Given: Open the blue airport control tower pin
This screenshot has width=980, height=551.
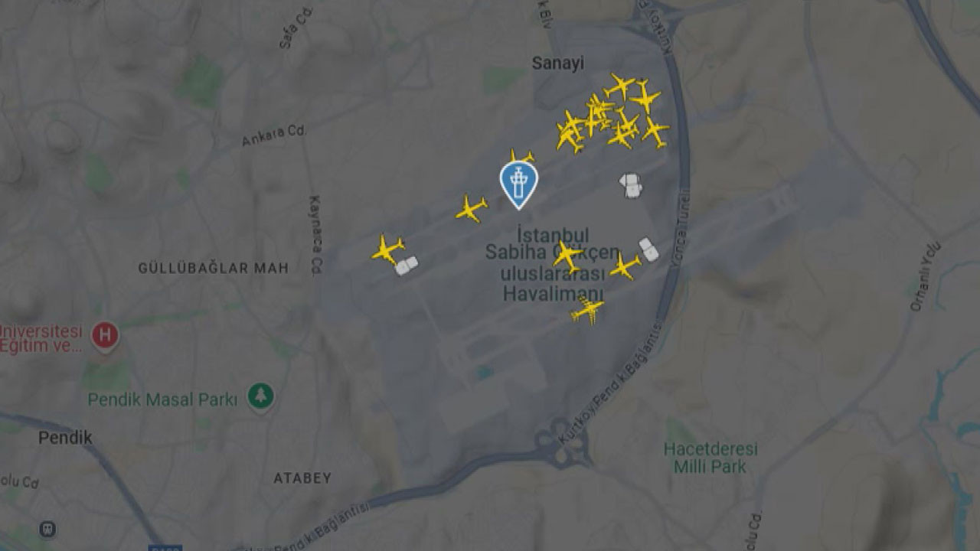Looking at the screenshot, I should (x=518, y=184).
